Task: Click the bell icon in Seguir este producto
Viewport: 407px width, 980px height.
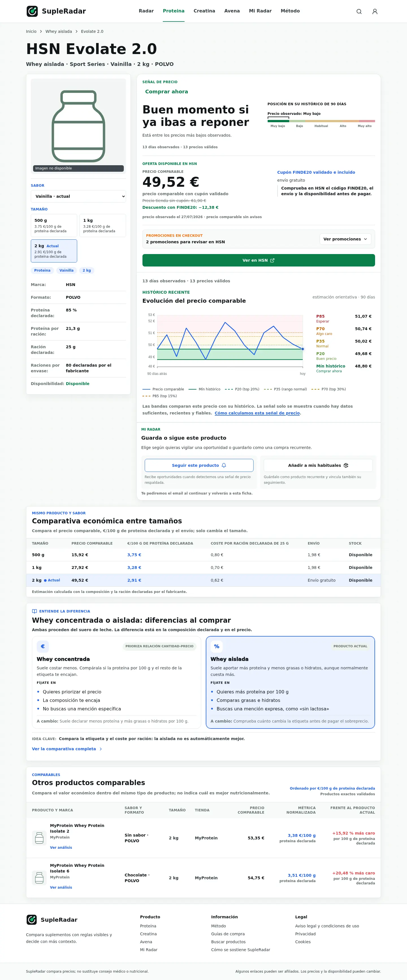Action: (224, 465)
